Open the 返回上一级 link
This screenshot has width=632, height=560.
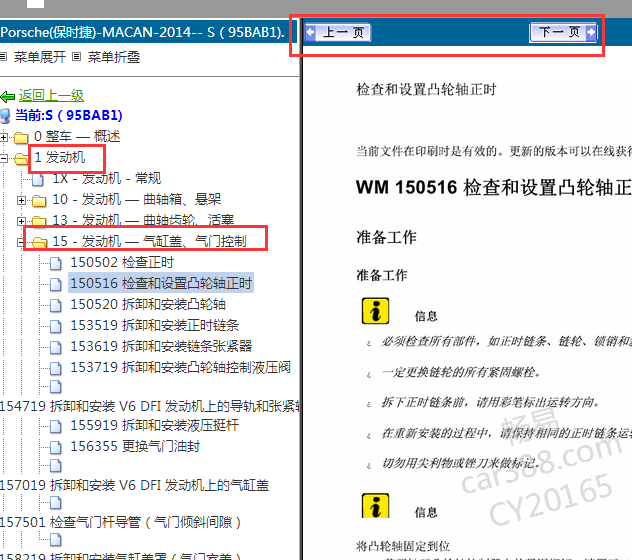point(51,96)
